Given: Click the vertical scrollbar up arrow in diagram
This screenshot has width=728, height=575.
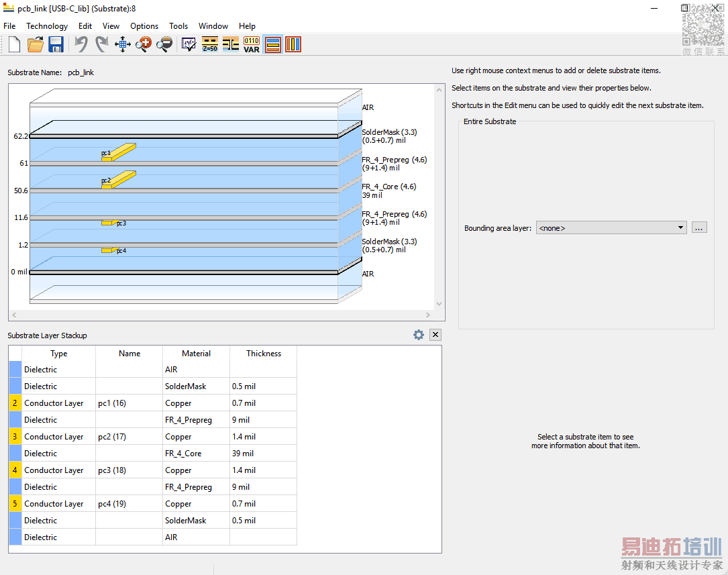Looking at the screenshot, I should point(439,90).
